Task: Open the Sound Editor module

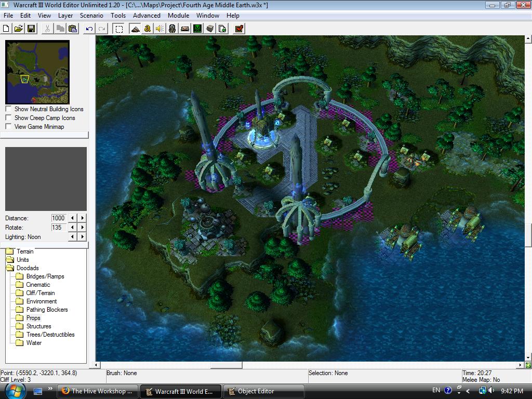Action: pos(160,29)
